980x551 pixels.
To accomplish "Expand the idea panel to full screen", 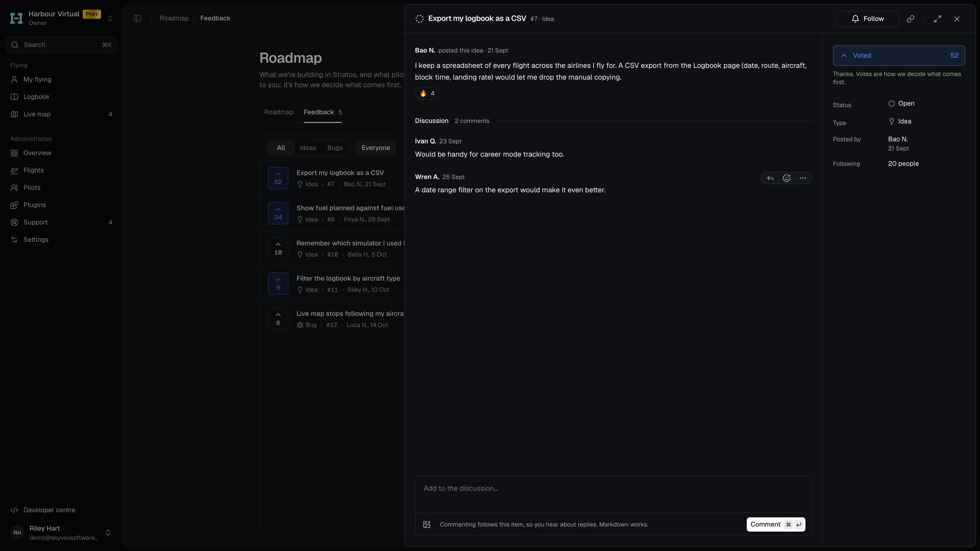I will click(937, 19).
